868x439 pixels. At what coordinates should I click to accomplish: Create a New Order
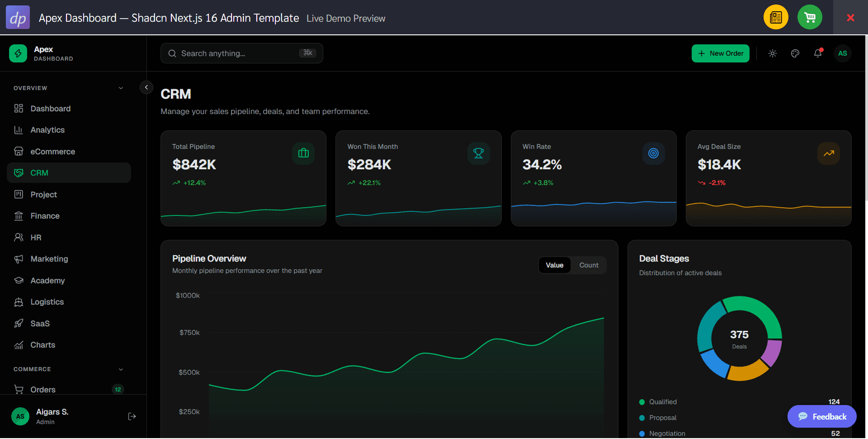(721, 53)
